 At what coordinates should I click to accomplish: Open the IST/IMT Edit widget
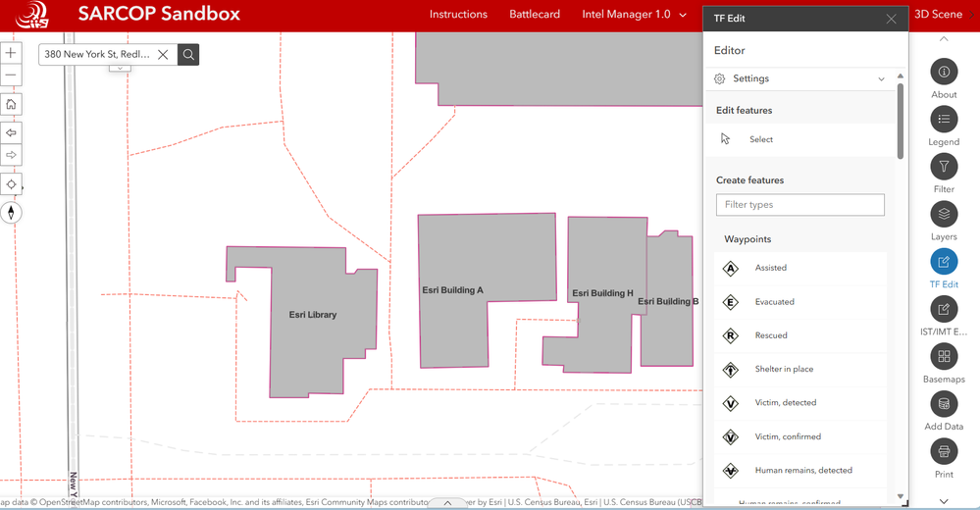tap(944, 309)
